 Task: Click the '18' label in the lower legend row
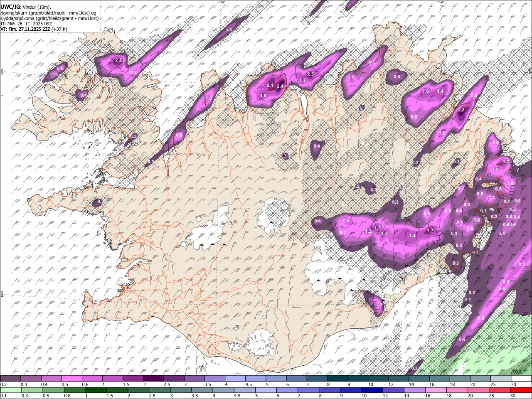[450, 396]
